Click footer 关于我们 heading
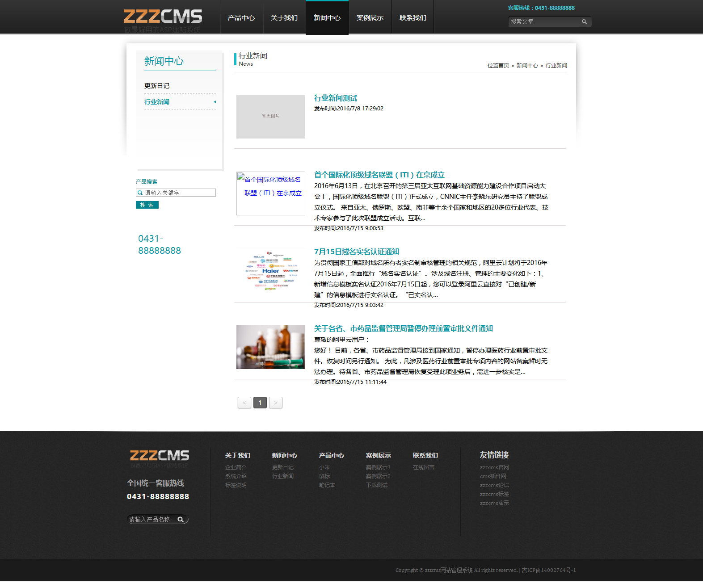Viewport: 703px width, 588px height. coord(238,456)
